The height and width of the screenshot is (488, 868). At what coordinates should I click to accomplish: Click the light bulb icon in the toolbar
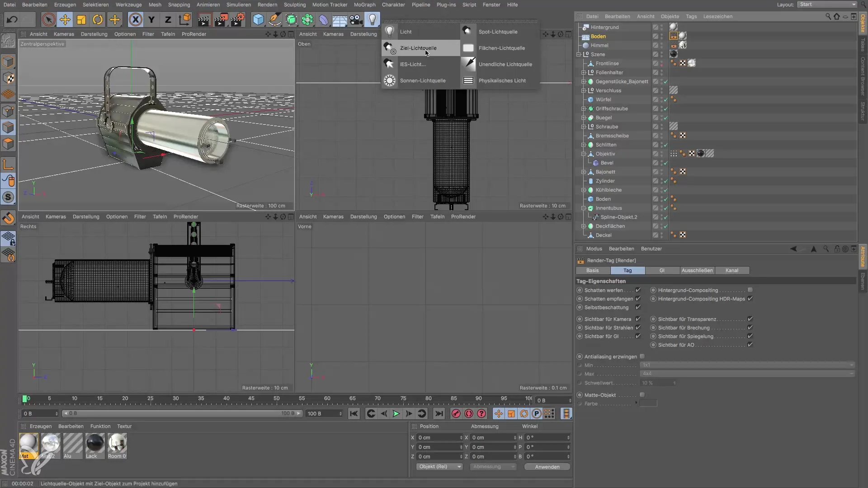(372, 20)
